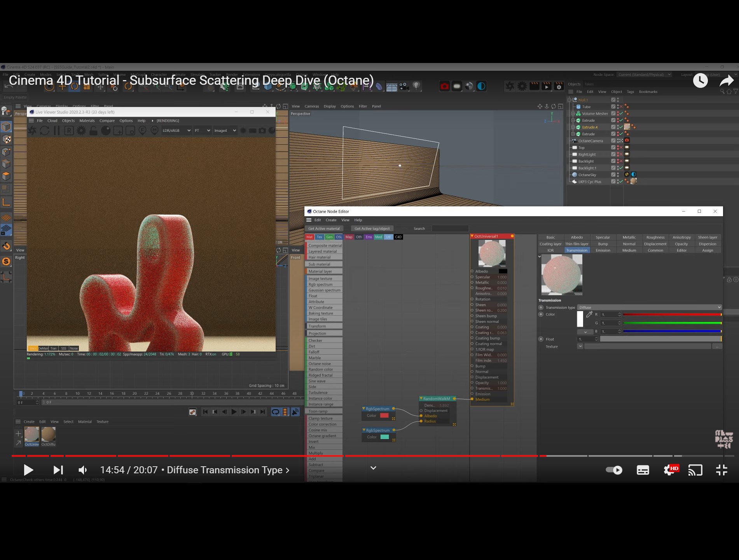Cast the video to a TV
This screenshot has width=739, height=560.
tap(695, 470)
